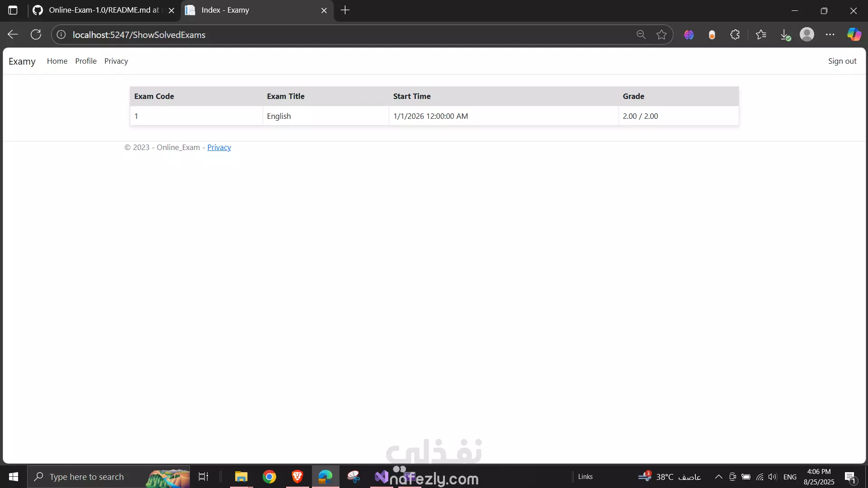Launch Brave browser from taskbar

point(297,477)
